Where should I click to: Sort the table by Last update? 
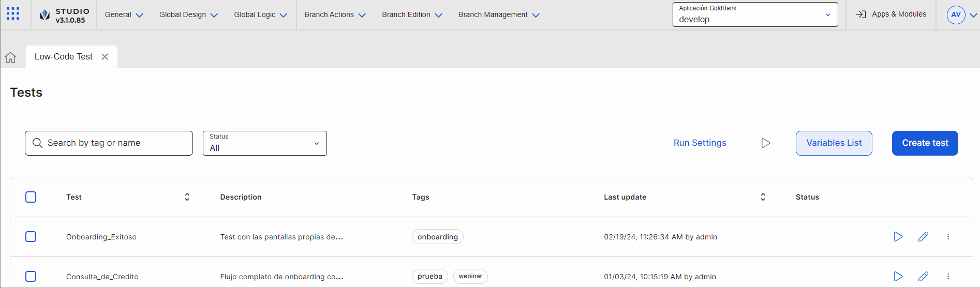coord(763,197)
